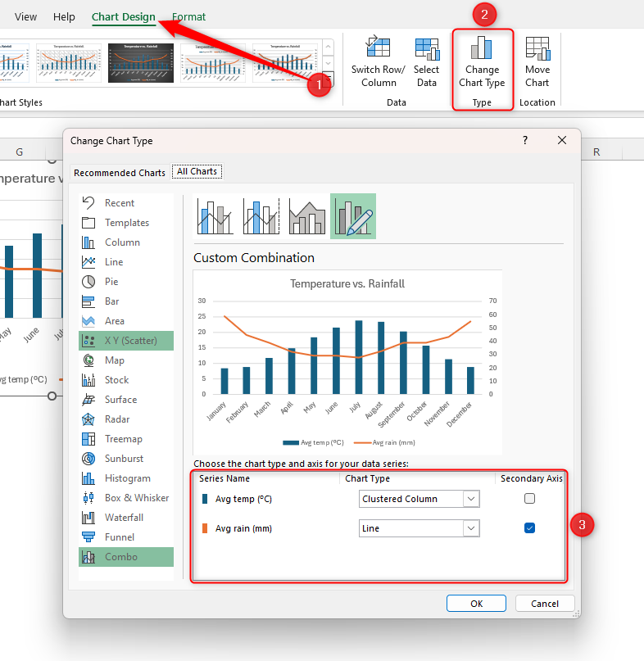
Task: Open the Templates chart category
Action: tap(126, 223)
